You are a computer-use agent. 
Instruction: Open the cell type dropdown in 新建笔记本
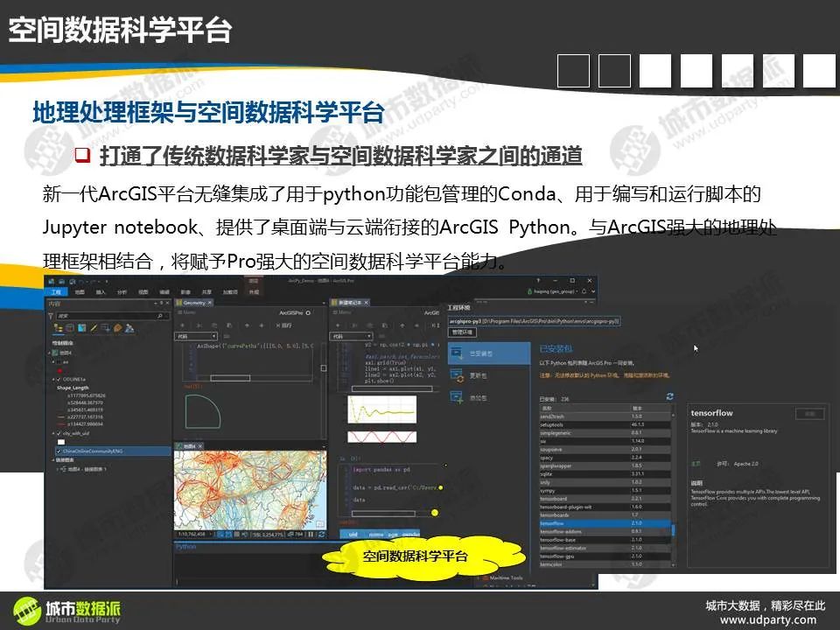(352, 336)
